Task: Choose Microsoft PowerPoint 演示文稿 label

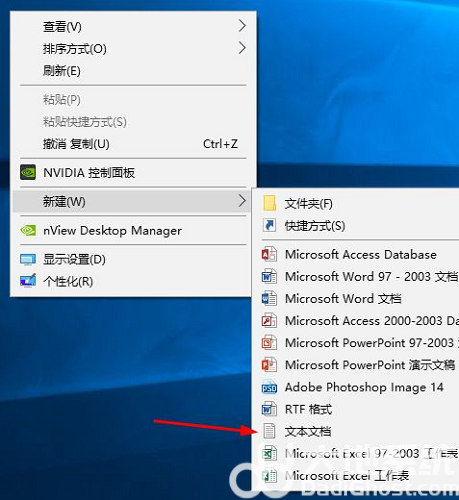Action: (370, 365)
